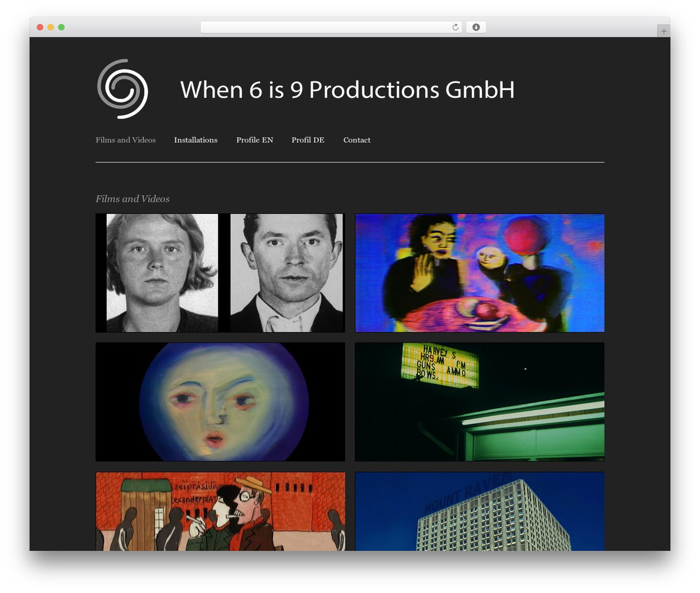The width and height of the screenshot is (700, 593).
Task: Open the Films and Videos menu item
Action: coord(126,140)
